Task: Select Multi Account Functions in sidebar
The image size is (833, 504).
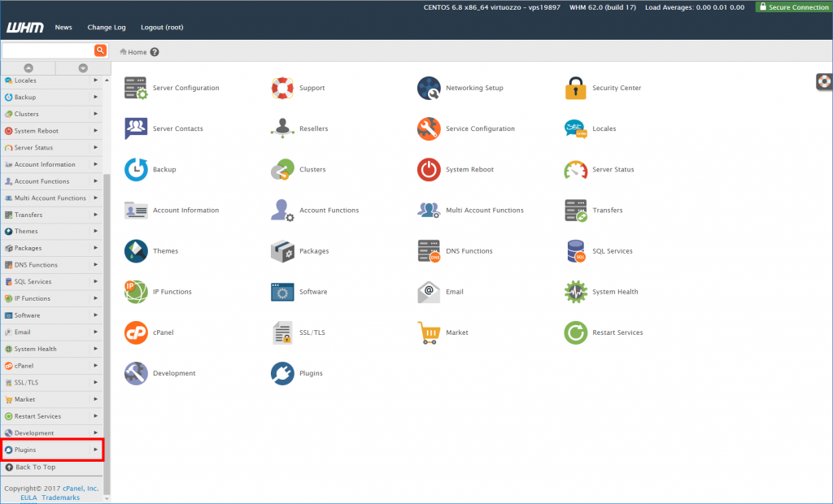Action: pos(50,198)
